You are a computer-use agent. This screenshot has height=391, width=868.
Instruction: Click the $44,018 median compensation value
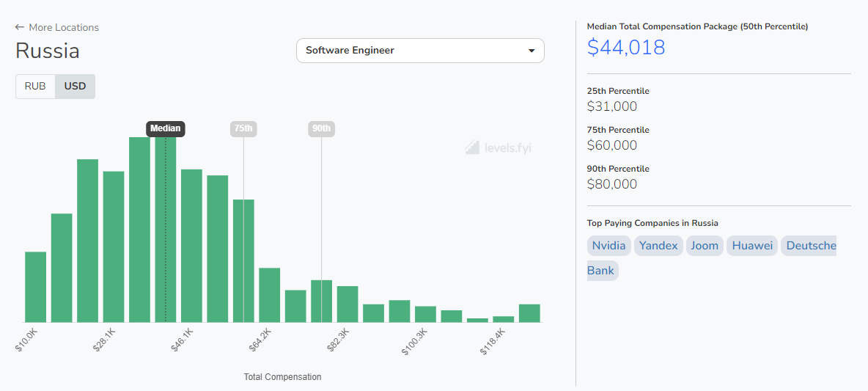(626, 48)
